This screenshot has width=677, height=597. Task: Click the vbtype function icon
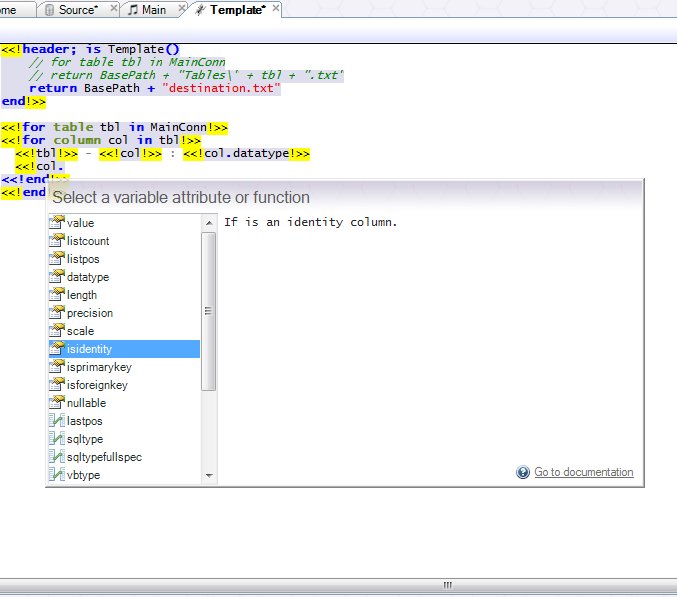coord(57,475)
